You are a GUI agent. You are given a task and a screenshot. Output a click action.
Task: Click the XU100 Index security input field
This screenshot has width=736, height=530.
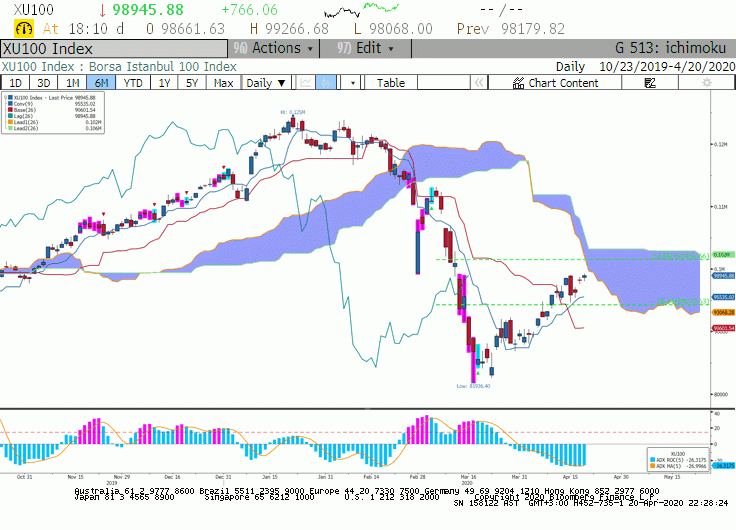(114, 48)
